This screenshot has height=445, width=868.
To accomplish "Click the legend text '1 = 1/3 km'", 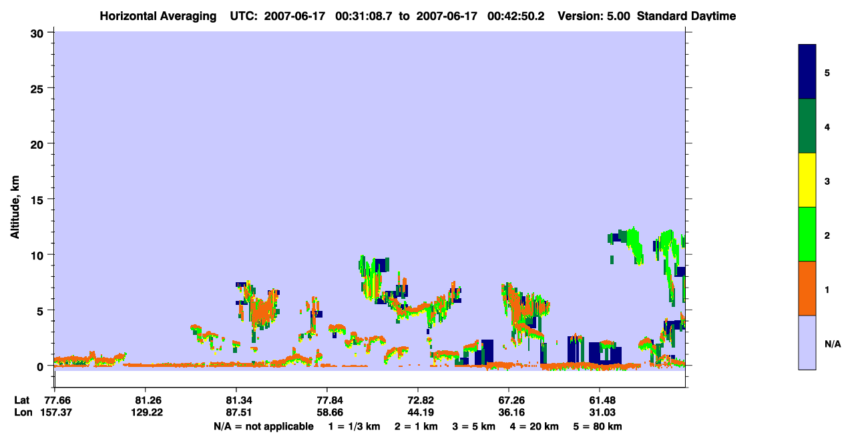I will [x=355, y=426].
